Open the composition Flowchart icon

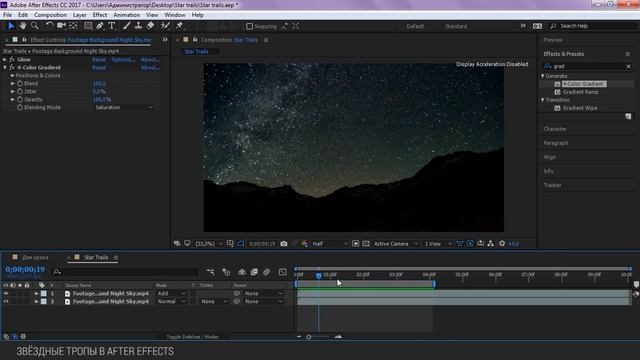(x=491, y=244)
